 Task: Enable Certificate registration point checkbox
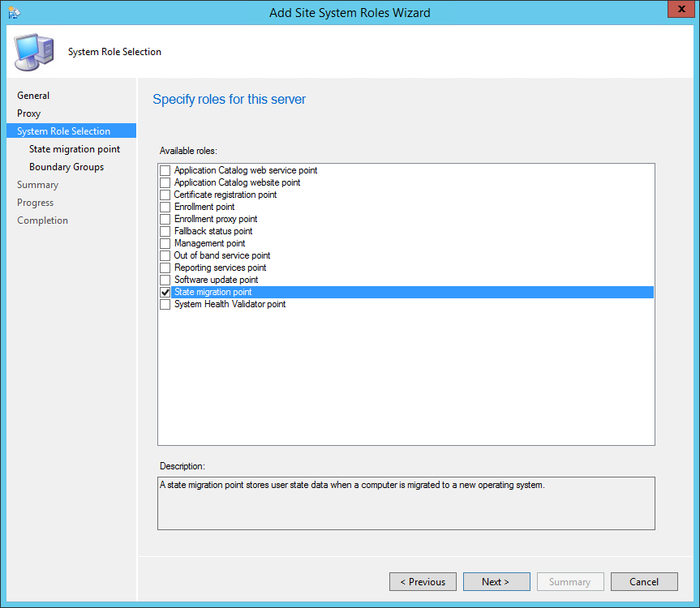pyautogui.click(x=165, y=195)
